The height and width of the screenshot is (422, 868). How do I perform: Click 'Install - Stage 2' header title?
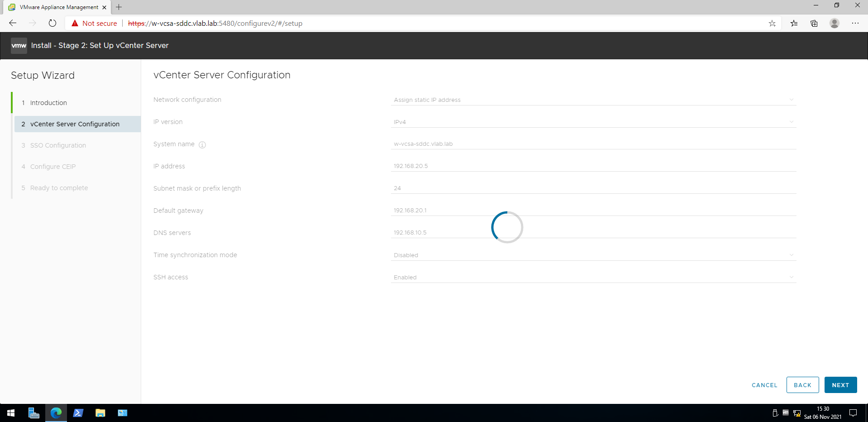coord(100,45)
